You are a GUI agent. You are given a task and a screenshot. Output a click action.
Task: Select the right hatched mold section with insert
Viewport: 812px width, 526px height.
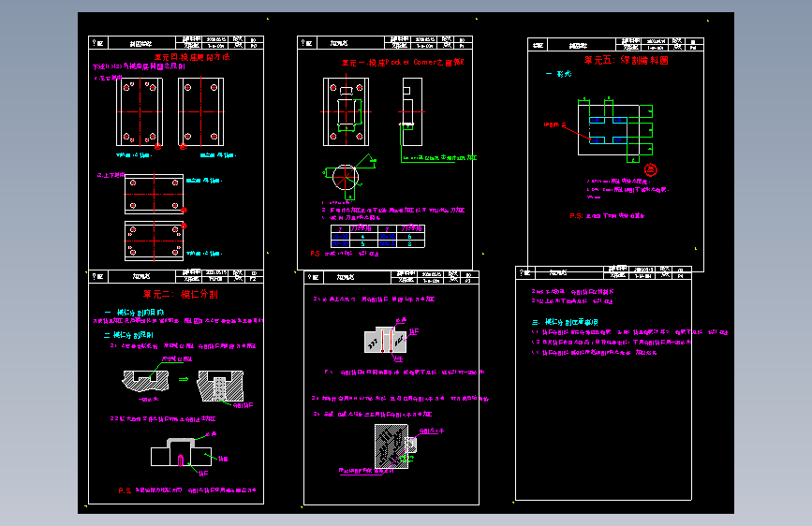220,386
